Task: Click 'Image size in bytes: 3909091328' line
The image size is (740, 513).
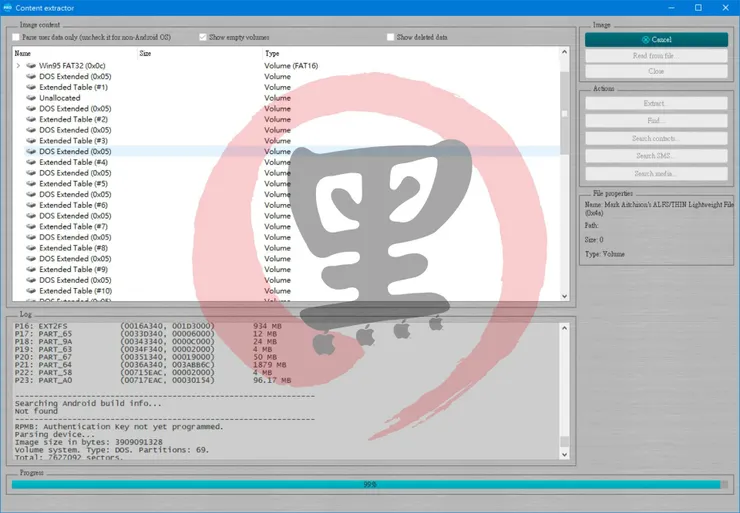Action: [x=89, y=442]
